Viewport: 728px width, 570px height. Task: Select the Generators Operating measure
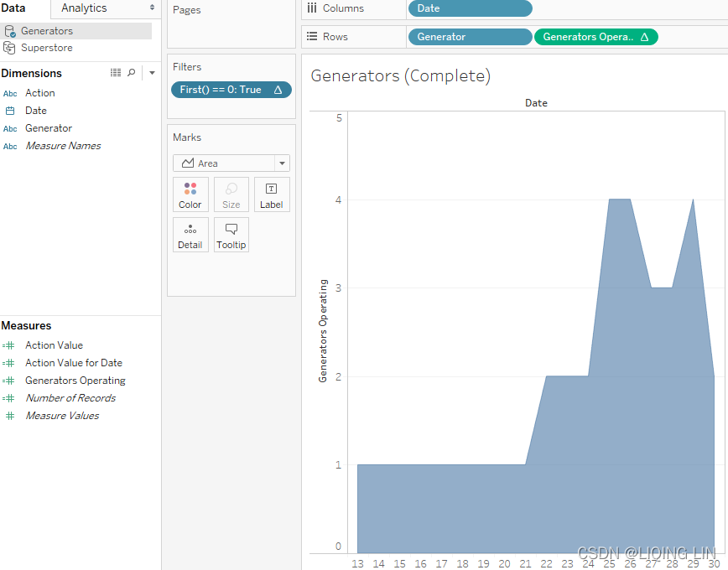point(75,381)
